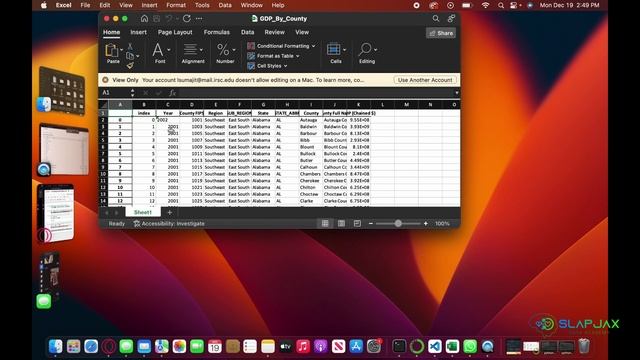The image size is (640, 360).
Task: Click the Select All corner triangle
Action: point(104,105)
